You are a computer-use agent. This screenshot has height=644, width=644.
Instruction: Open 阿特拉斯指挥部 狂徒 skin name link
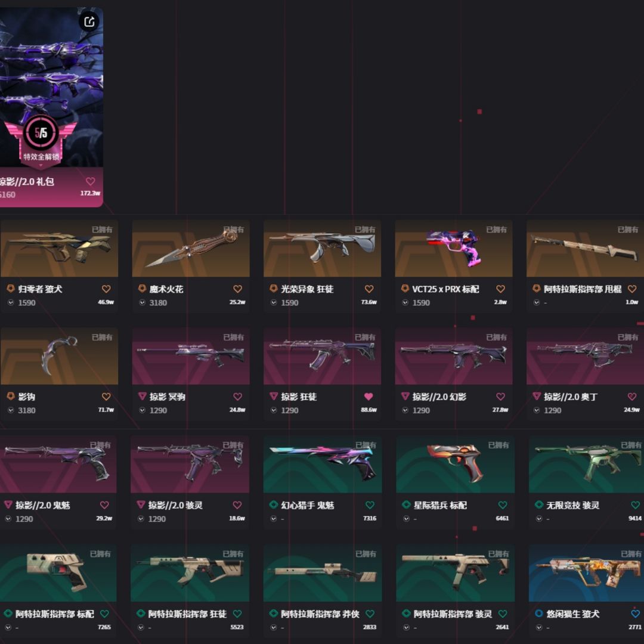[187, 614]
